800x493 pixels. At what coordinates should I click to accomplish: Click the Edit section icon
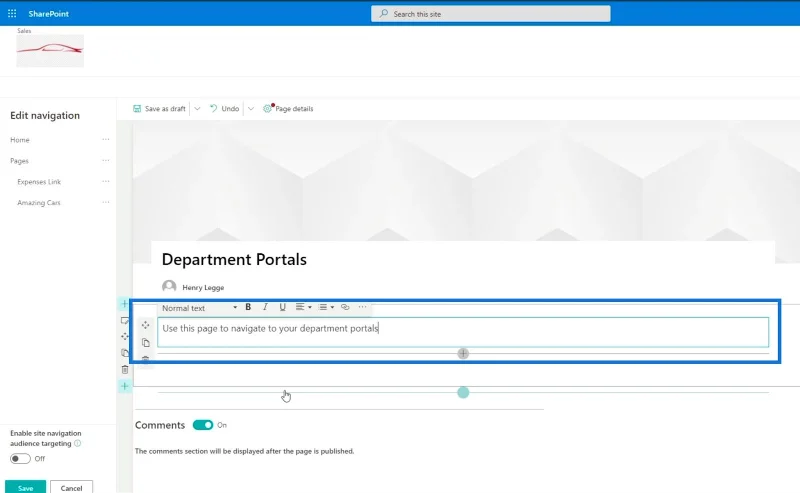click(x=124, y=321)
